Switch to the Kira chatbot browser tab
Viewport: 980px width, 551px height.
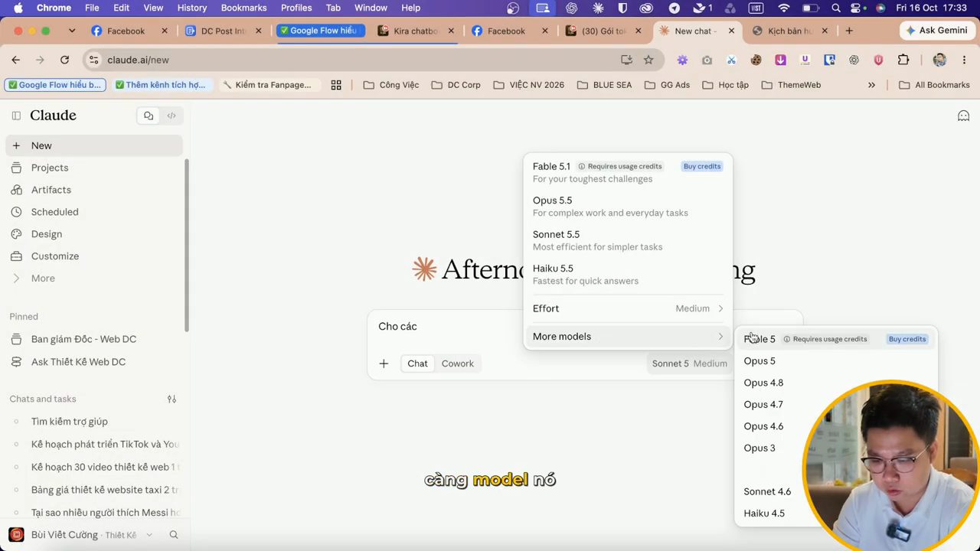click(414, 31)
